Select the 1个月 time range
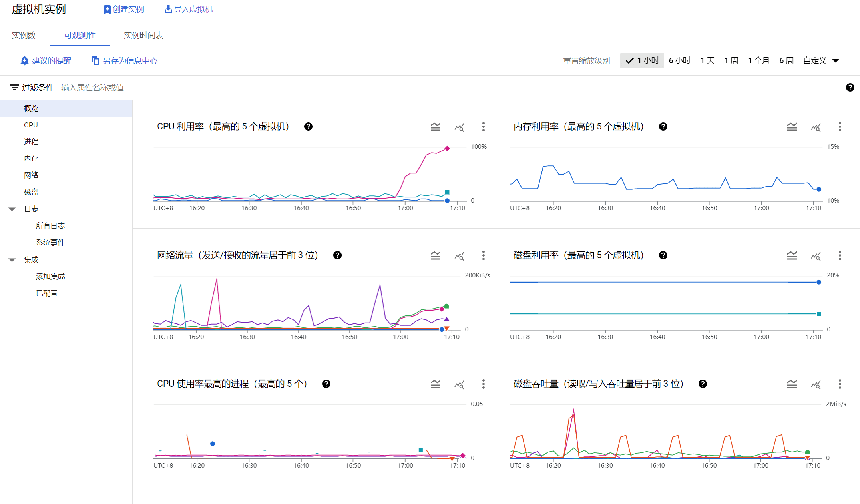Screen dimensions: 860x504 (x=758, y=60)
